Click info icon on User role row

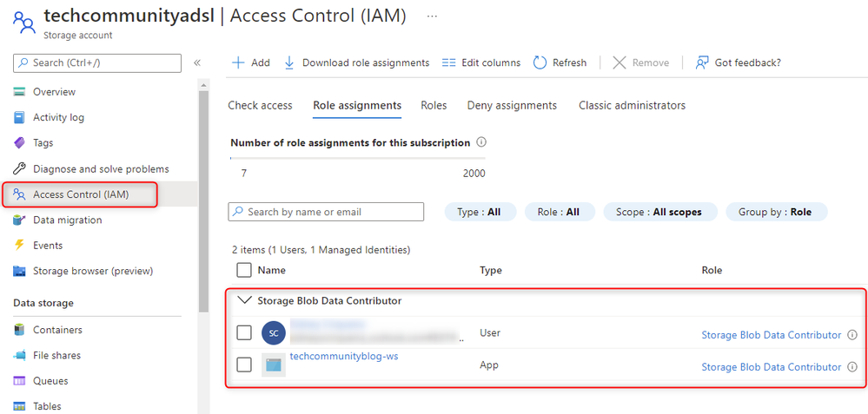(x=852, y=335)
